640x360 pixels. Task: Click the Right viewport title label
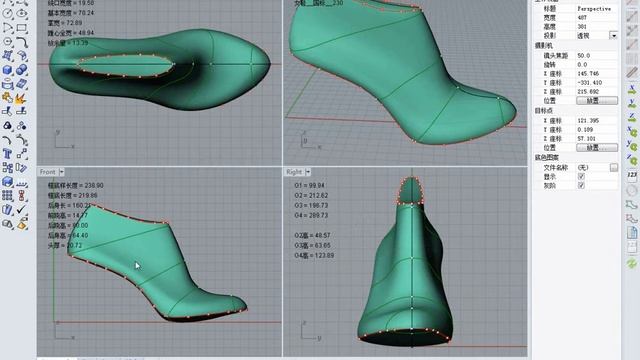294,172
